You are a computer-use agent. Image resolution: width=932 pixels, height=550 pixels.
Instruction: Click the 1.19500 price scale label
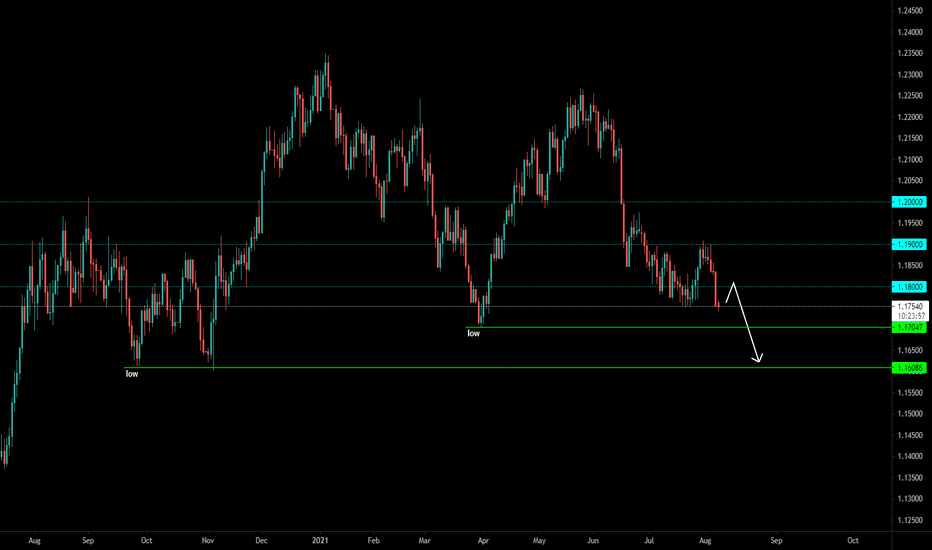pos(910,224)
